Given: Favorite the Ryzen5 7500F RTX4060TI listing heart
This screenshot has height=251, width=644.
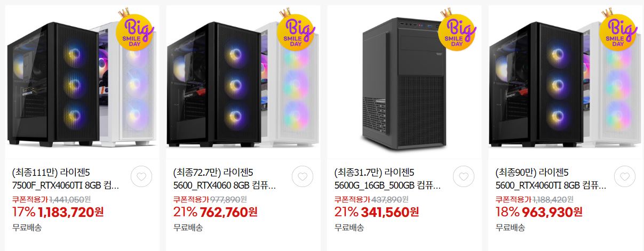Looking at the screenshot, I should (141, 177).
